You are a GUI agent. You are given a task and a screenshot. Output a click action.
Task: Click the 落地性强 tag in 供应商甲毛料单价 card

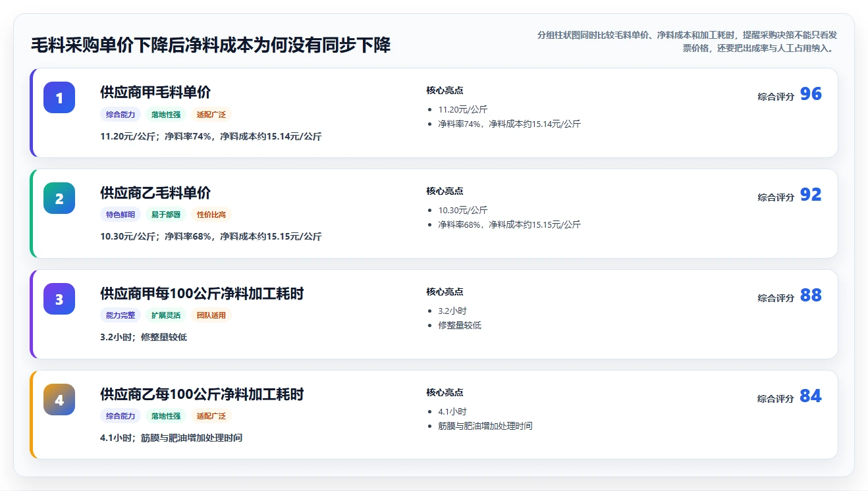tap(166, 115)
